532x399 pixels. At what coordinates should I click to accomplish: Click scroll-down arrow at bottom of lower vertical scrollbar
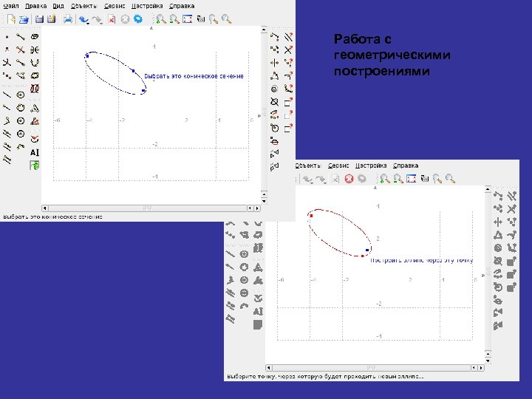point(488,361)
